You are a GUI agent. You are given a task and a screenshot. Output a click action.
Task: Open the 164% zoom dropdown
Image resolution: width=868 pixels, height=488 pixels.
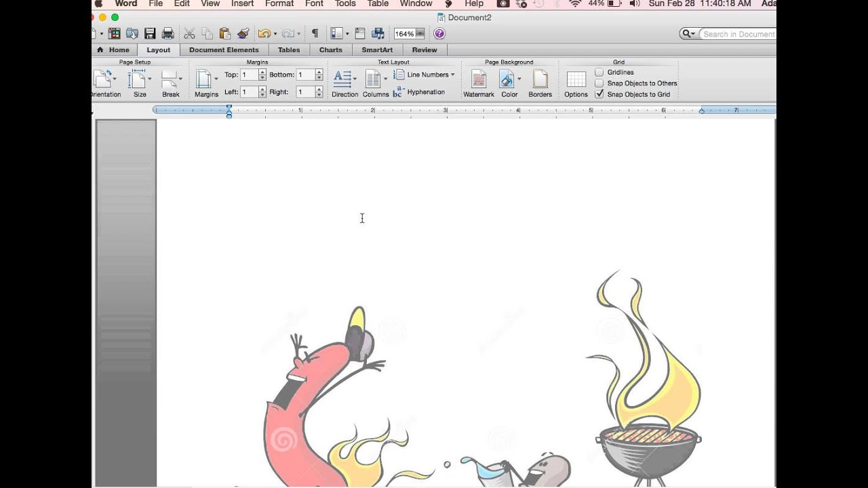point(420,34)
